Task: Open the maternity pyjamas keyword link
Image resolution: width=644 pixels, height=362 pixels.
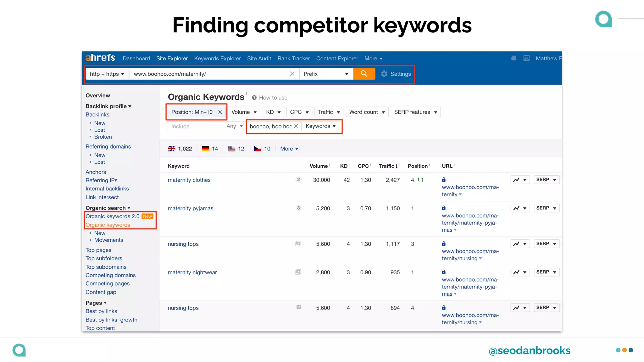Action: point(191,208)
